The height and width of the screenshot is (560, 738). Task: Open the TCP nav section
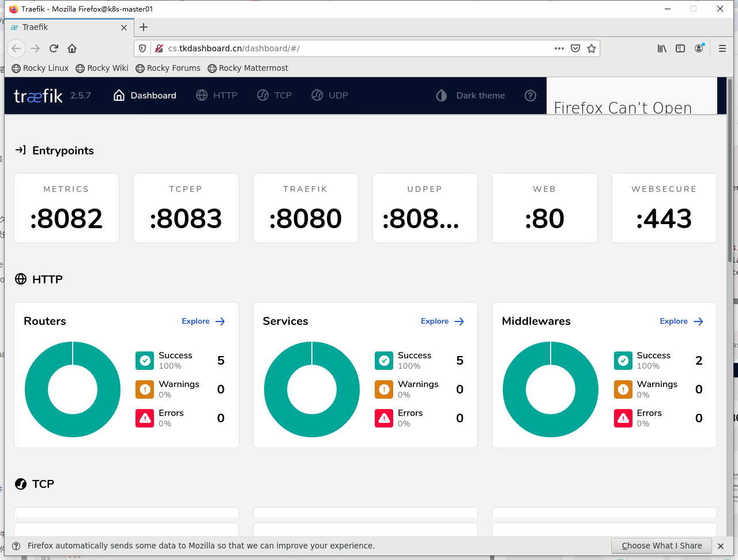pos(274,96)
